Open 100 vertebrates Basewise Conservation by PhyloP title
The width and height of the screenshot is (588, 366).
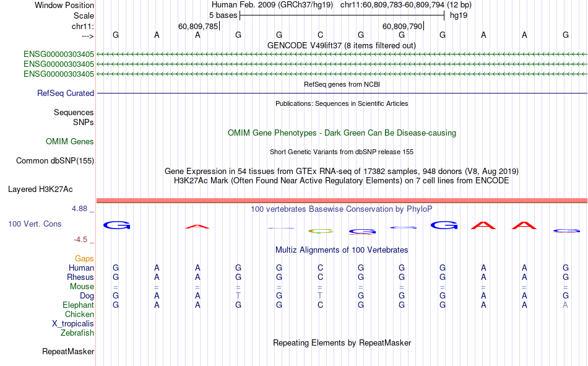tap(341, 209)
